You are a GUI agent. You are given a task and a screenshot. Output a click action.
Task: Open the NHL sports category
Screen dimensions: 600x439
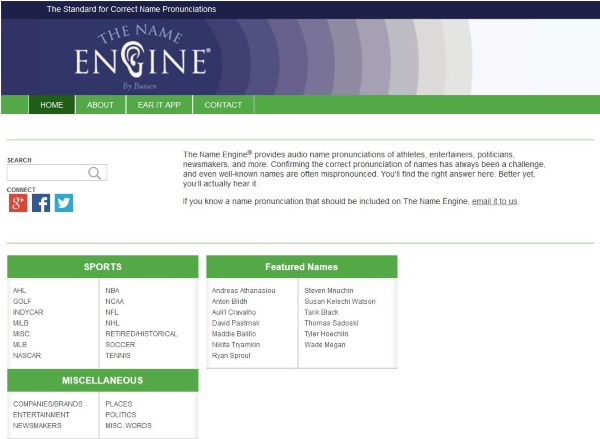112,323
